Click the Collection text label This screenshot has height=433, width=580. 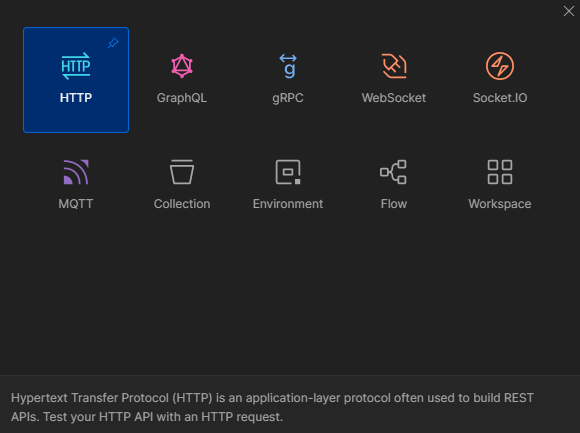tap(182, 204)
